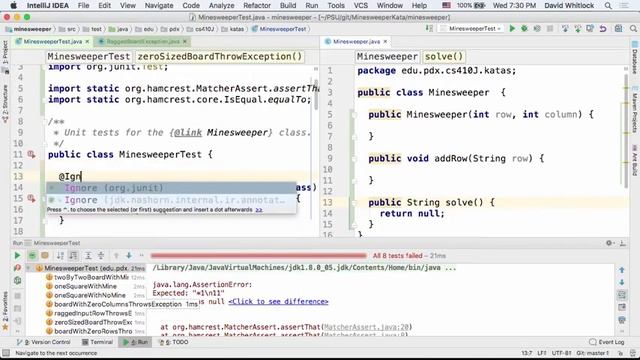Select Ignore (org.junit) completion suggestion

point(171,188)
